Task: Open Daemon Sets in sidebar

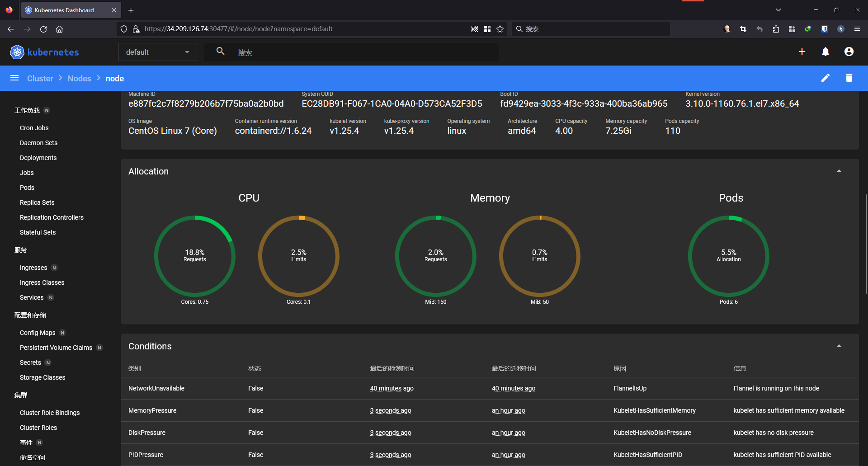Action: click(x=38, y=143)
